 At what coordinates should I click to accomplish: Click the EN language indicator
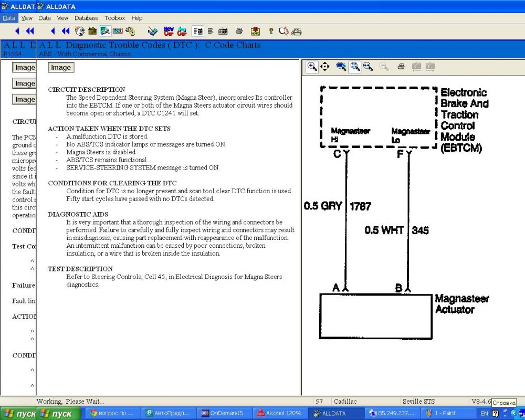click(x=483, y=413)
